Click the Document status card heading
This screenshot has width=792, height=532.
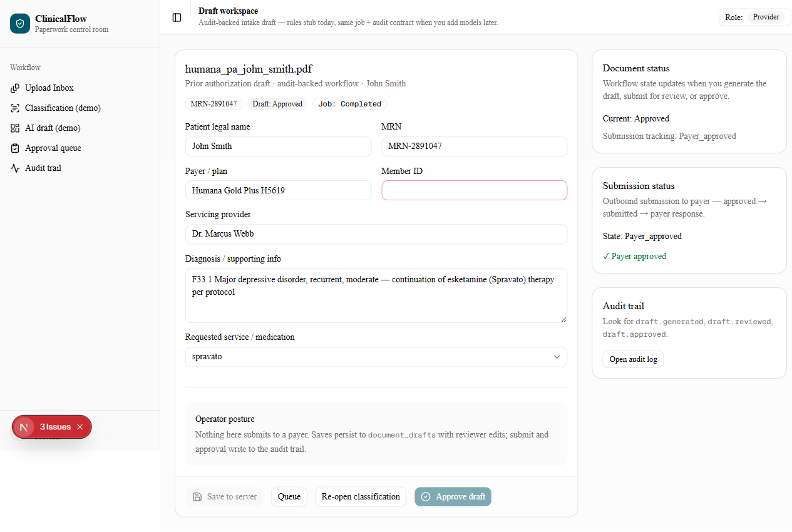click(636, 68)
